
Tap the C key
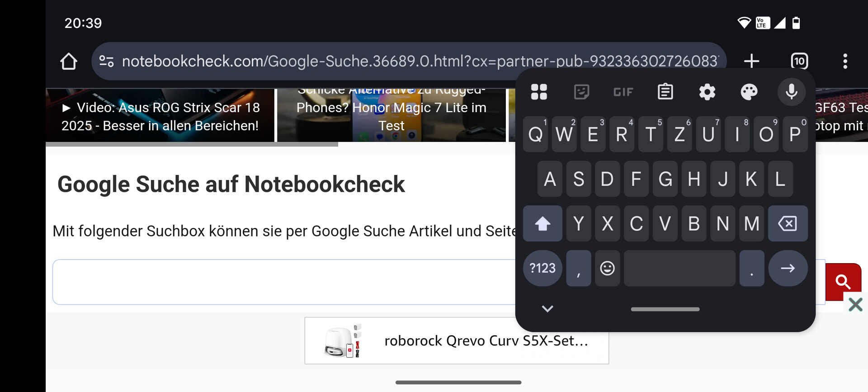(x=636, y=223)
